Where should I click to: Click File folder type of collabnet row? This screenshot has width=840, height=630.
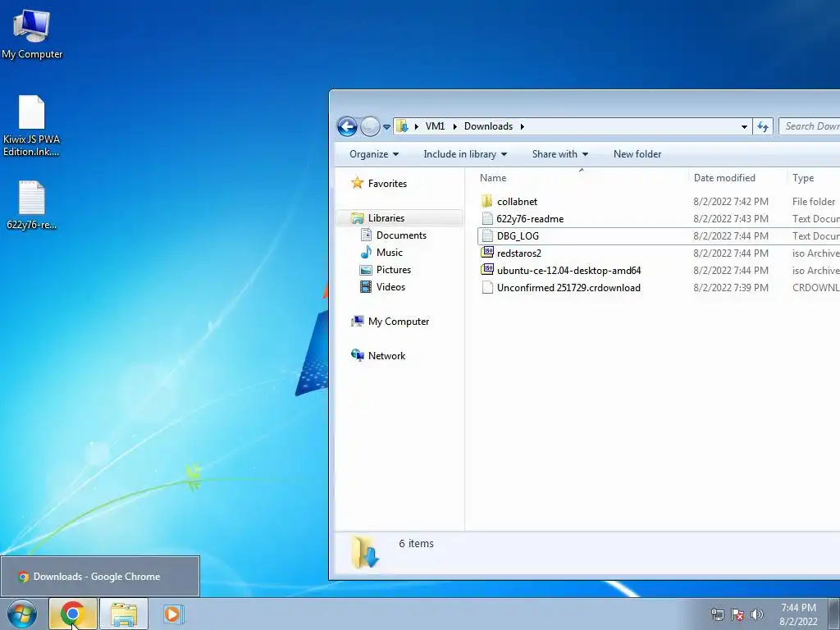[x=813, y=202]
